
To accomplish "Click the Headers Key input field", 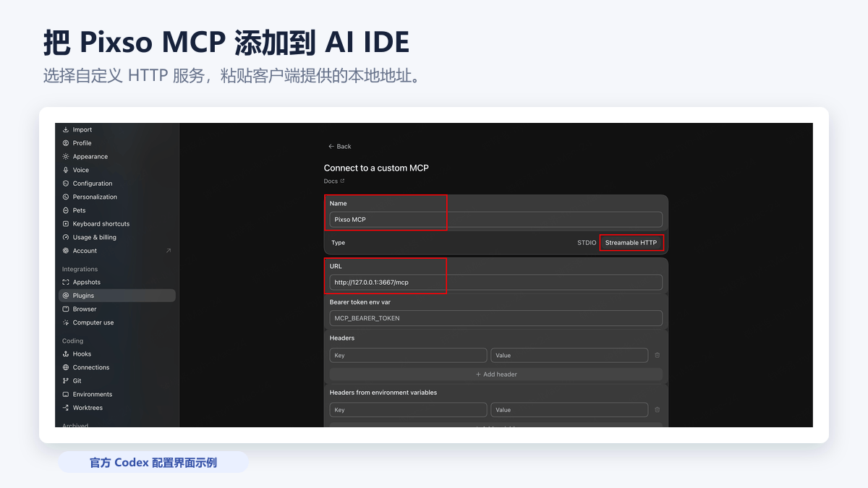I will pos(409,355).
